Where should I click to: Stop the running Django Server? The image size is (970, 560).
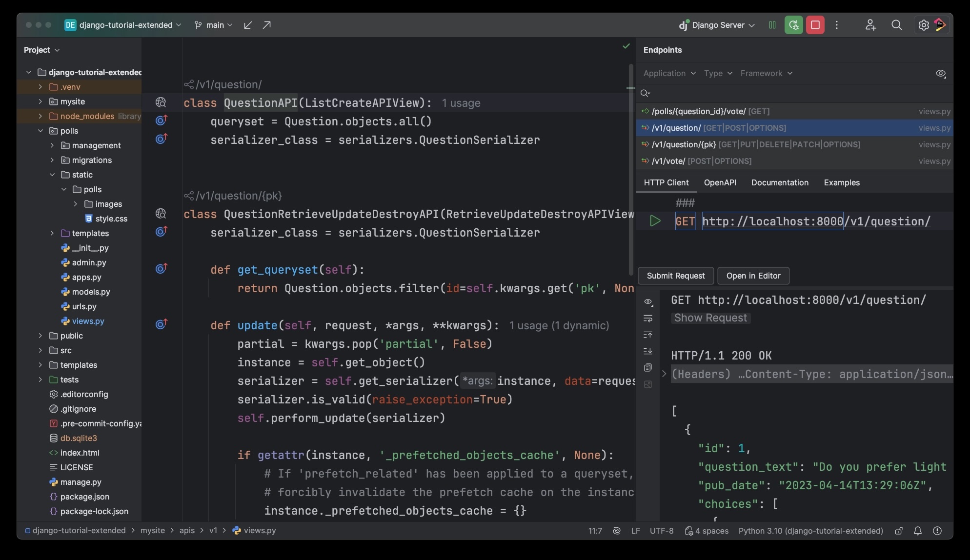(815, 25)
